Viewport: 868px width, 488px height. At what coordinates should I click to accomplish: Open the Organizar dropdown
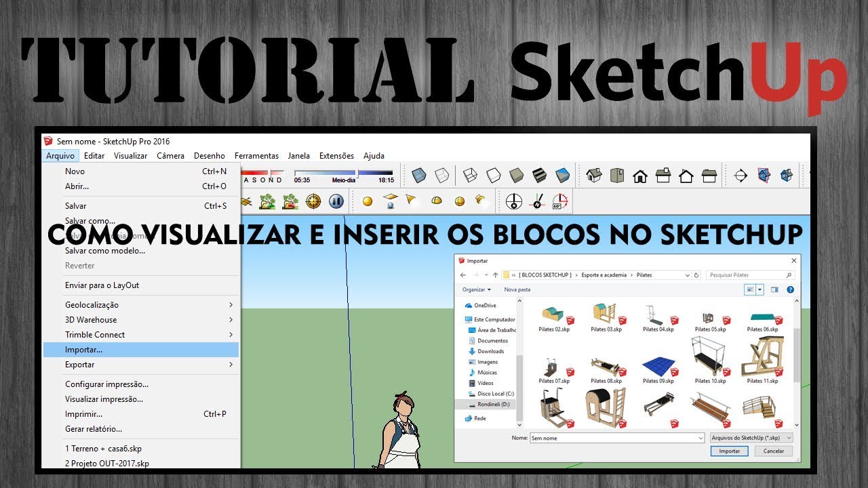477,289
